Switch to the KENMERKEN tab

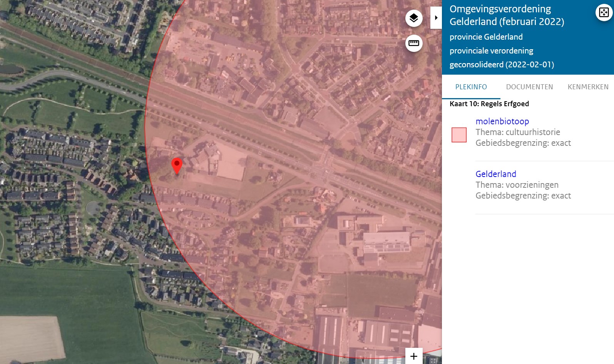point(588,87)
